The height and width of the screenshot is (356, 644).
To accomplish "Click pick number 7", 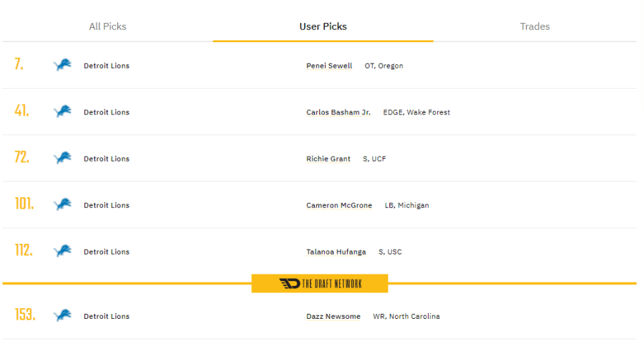I will [19, 64].
